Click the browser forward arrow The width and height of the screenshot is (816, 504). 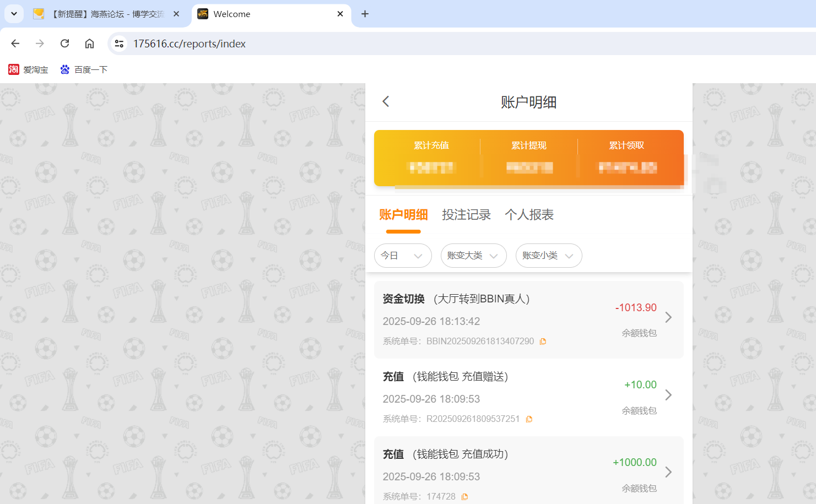click(40, 43)
